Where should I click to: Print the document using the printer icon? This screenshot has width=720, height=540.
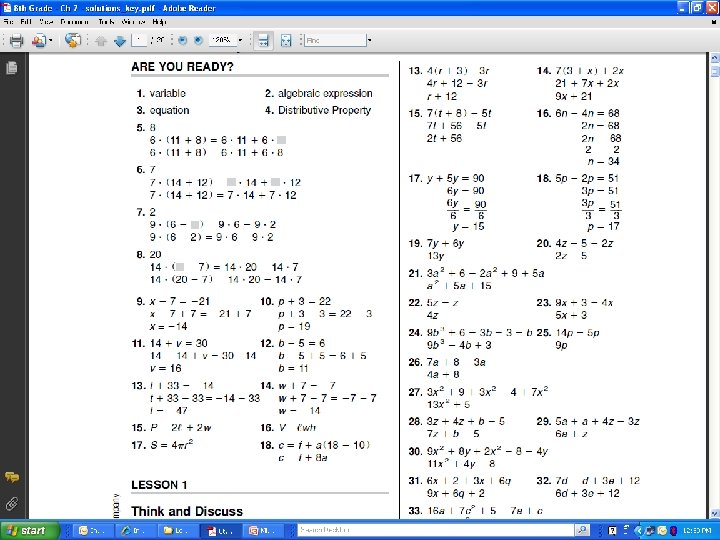[x=17, y=41]
